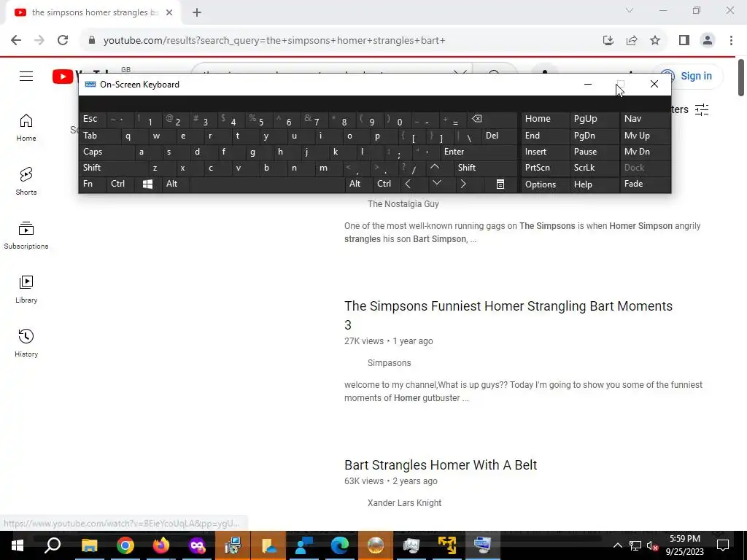Open the Chrome tab search chevron

(x=630, y=10)
